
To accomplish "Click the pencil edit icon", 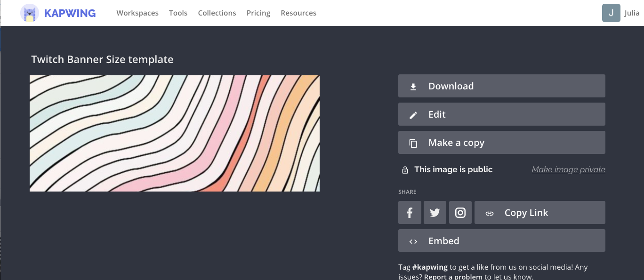I will click(x=413, y=115).
